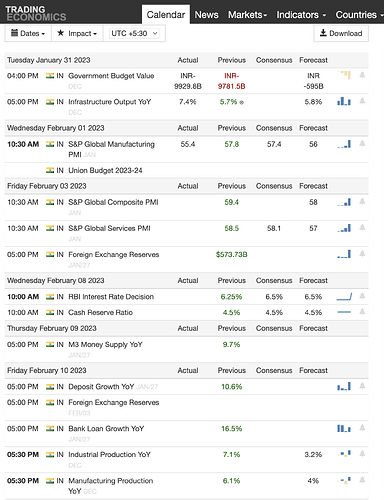Set alert bell for Deposit Growth YoY

362,386
